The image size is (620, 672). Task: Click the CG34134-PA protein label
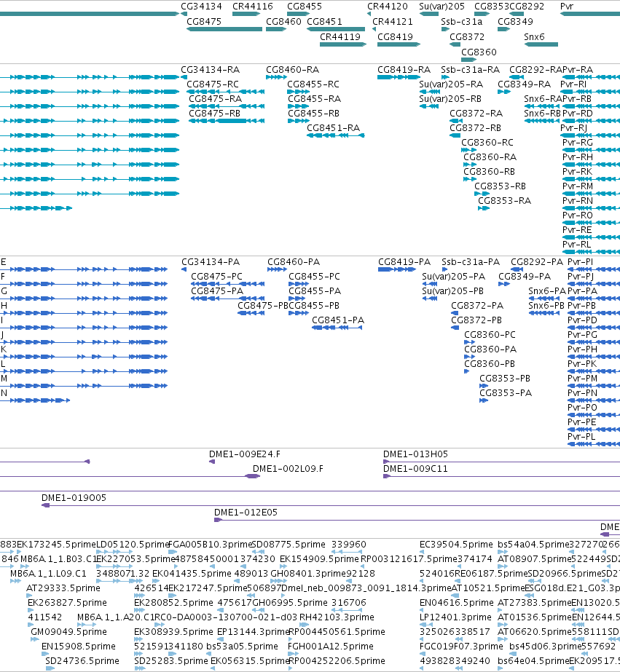(211, 262)
